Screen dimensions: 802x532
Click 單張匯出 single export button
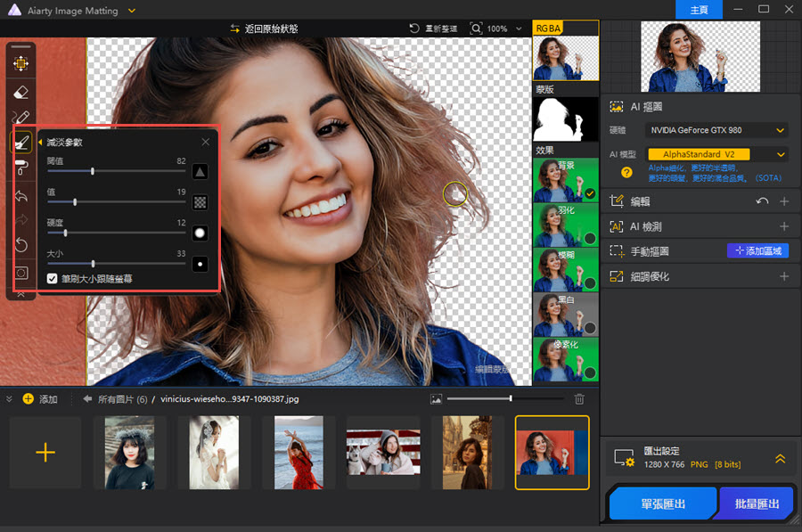point(663,503)
